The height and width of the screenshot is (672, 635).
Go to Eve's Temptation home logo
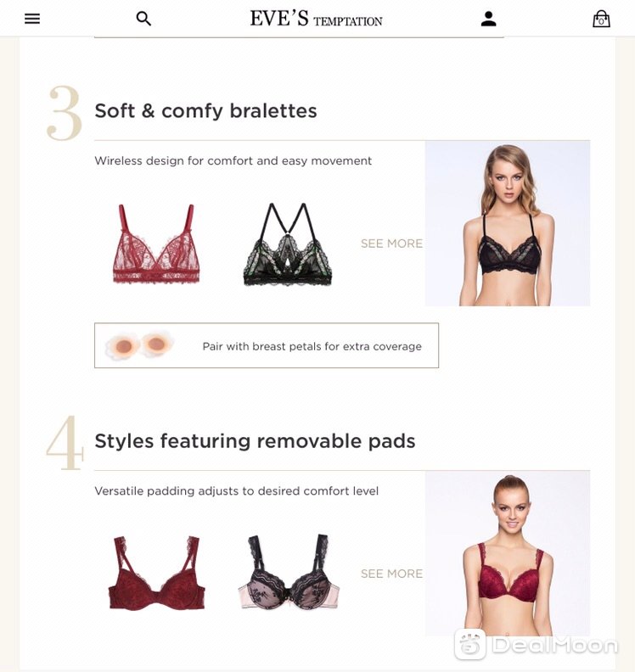[316, 19]
